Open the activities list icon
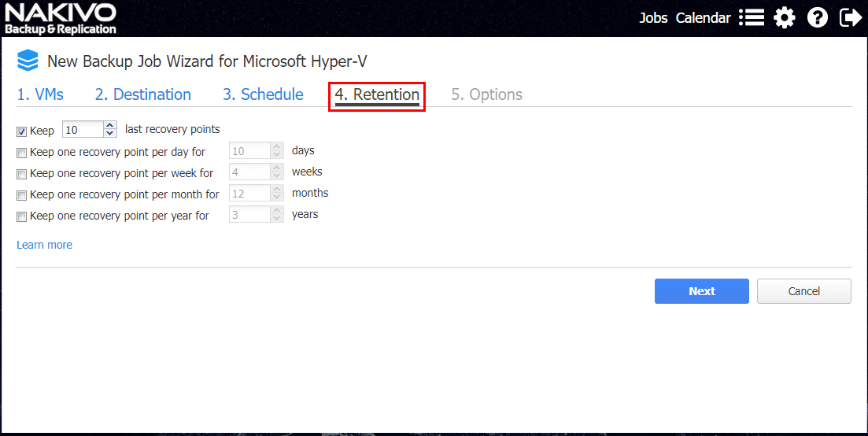 point(752,17)
